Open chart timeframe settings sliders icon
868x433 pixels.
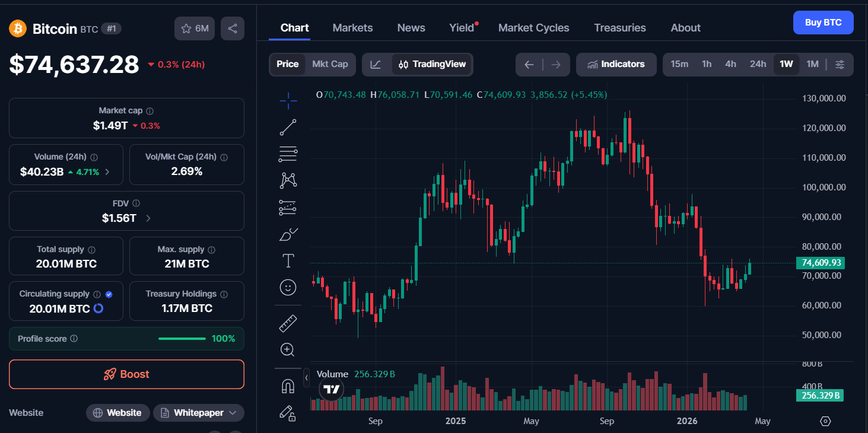click(x=840, y=65)
